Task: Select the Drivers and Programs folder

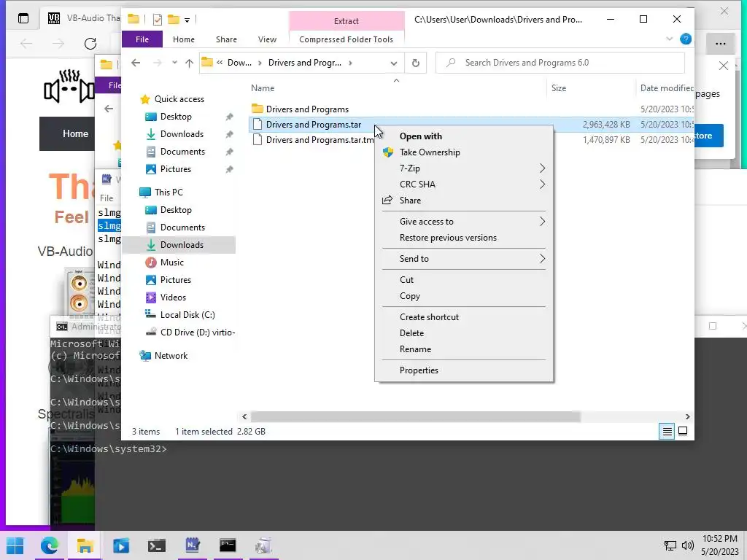Action: pyautogui.click(x=307, y=109)
